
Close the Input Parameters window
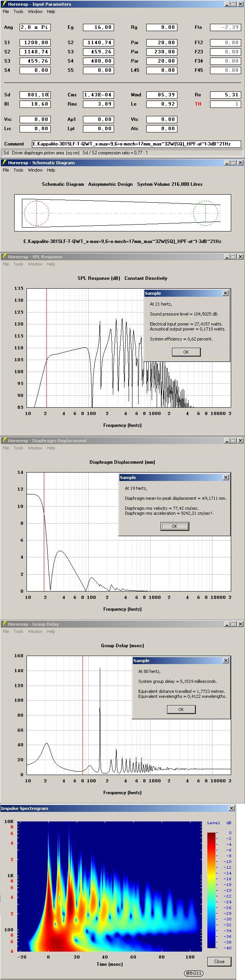(240, 4)
